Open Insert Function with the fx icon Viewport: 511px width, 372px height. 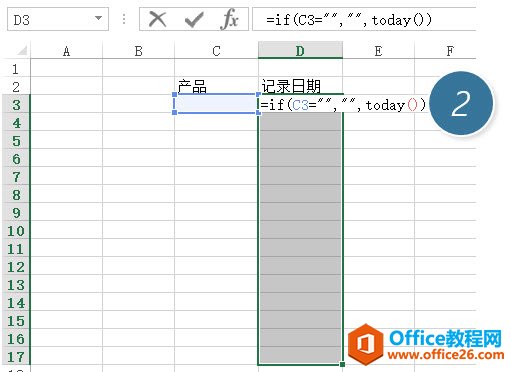[229, 19]
